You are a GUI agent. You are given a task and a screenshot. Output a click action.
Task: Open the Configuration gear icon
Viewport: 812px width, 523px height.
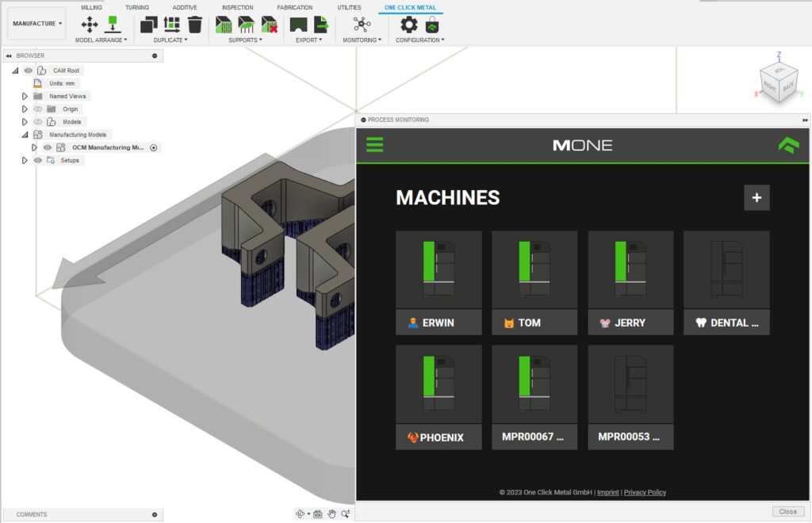point(409,24)
